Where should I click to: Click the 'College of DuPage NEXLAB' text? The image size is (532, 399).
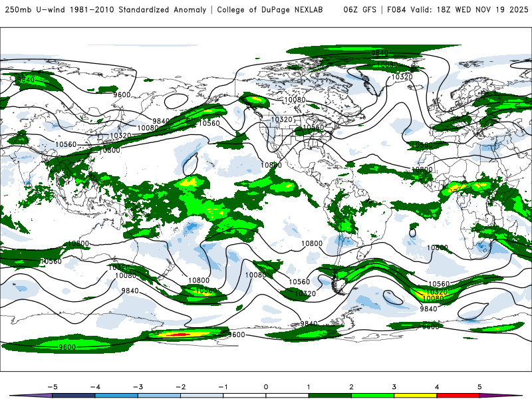point(270,10)
